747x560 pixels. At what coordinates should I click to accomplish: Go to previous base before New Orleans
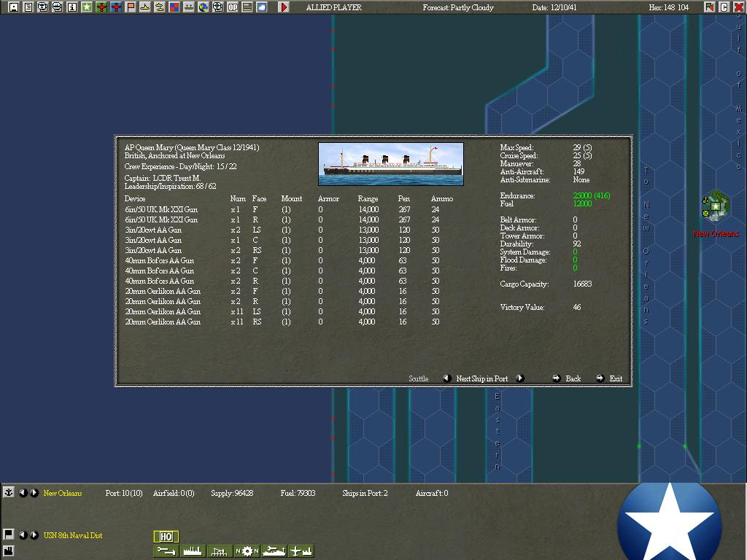point(23,493)
